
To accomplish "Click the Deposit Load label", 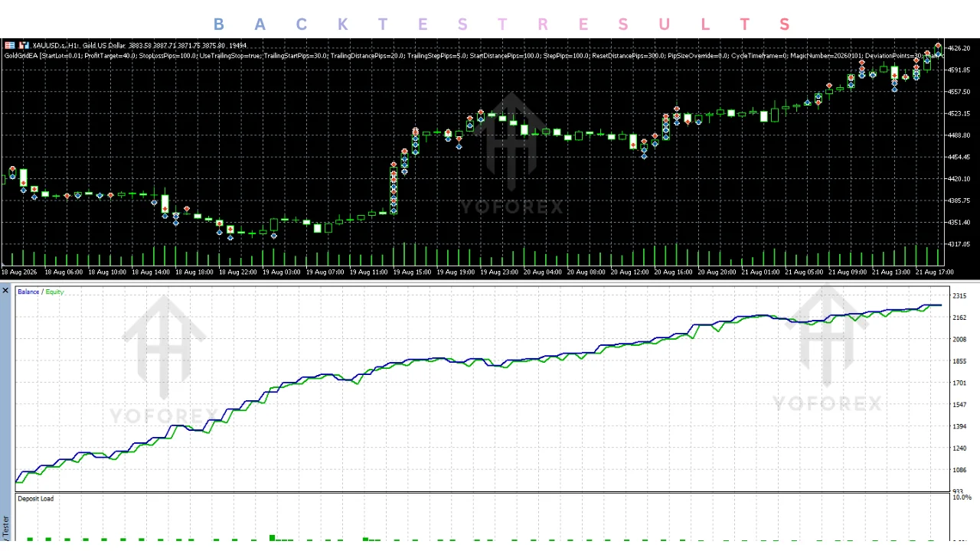I will tap(35, 499).
